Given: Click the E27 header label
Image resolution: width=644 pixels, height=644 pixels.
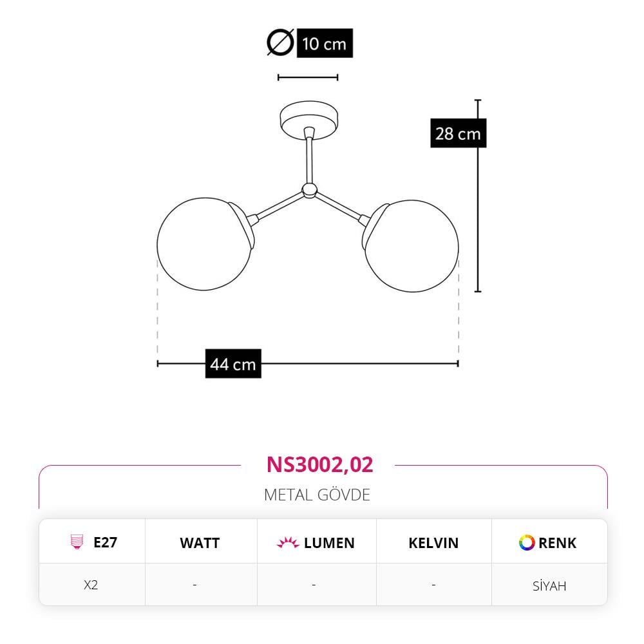Looking at the screenshot, I should point(106,542).
